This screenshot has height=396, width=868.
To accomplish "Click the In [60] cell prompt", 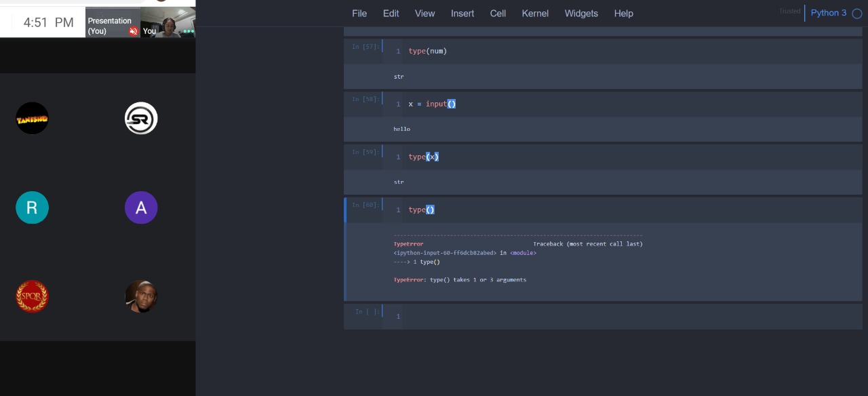I will click(366, 205).
